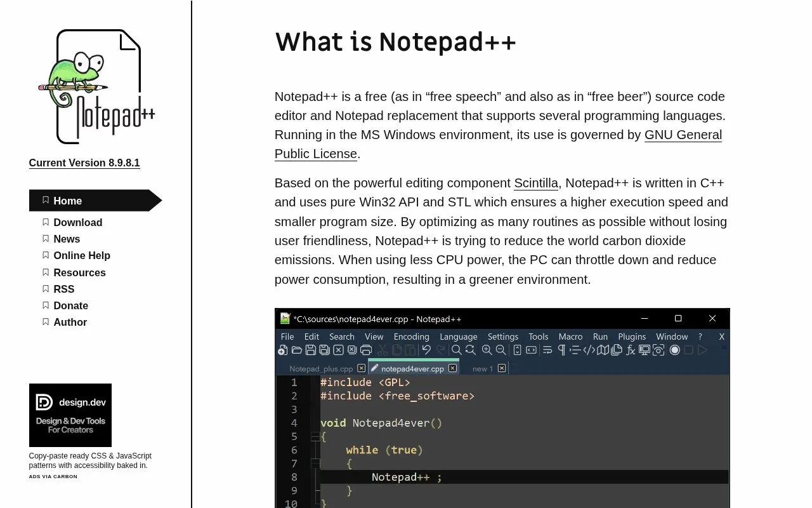This screenshot has height=508, width=812.
Task: Click the Replace icon next to Find
Action: tap(470, 350)
